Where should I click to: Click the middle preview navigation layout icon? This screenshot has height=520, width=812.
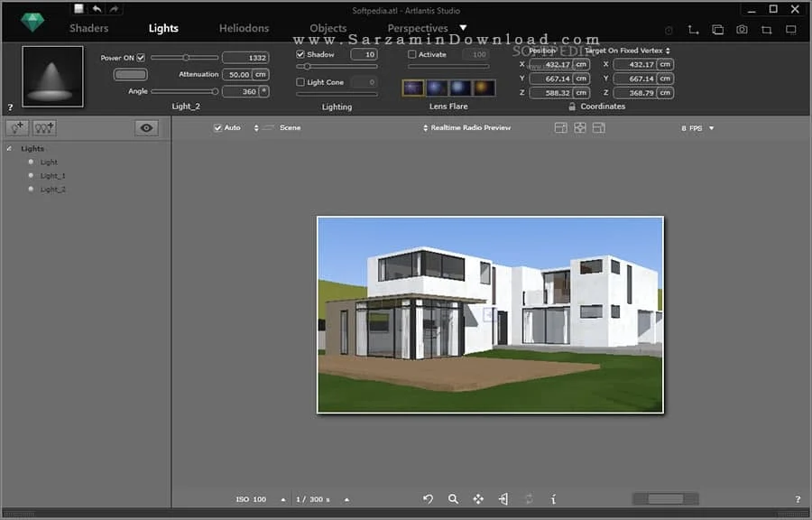coord(580,128)
